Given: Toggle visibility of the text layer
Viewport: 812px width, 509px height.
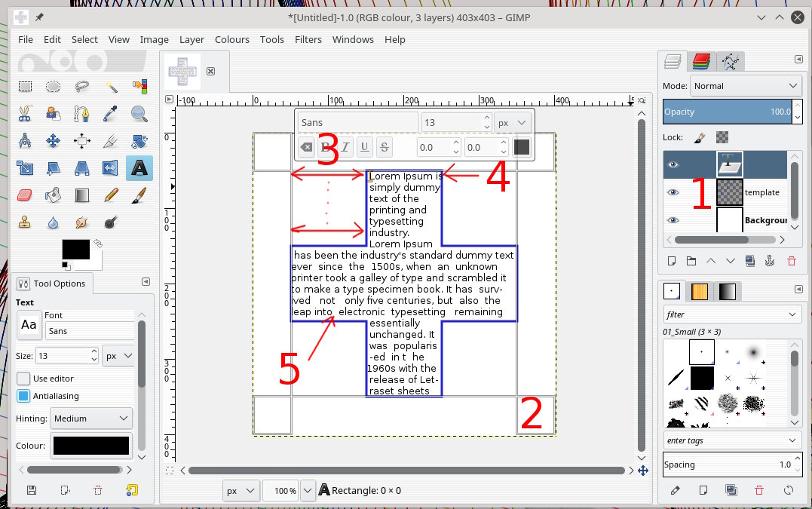Looking at the screenshot, I should click(x=673, y=164).
